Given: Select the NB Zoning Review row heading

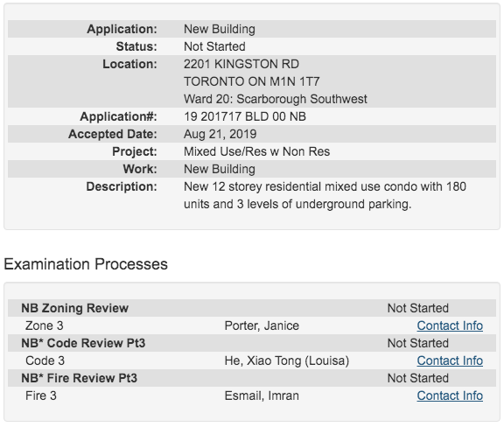Looking at the screenshot, I should pos(74,308).
